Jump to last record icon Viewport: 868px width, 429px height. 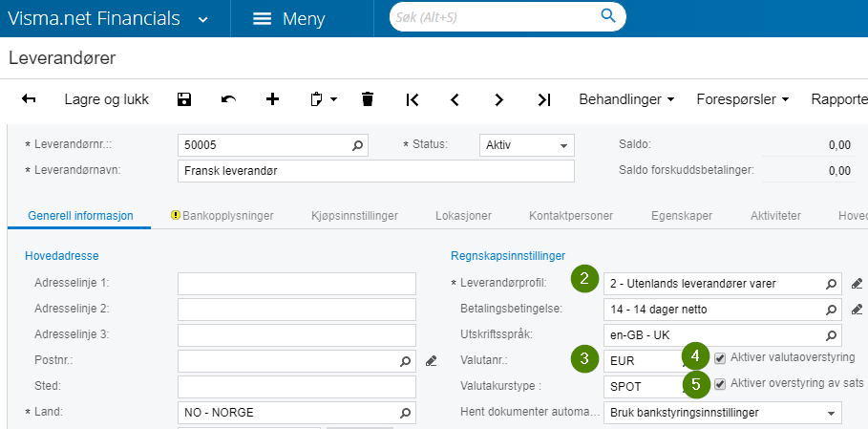[x=543, y=99]
